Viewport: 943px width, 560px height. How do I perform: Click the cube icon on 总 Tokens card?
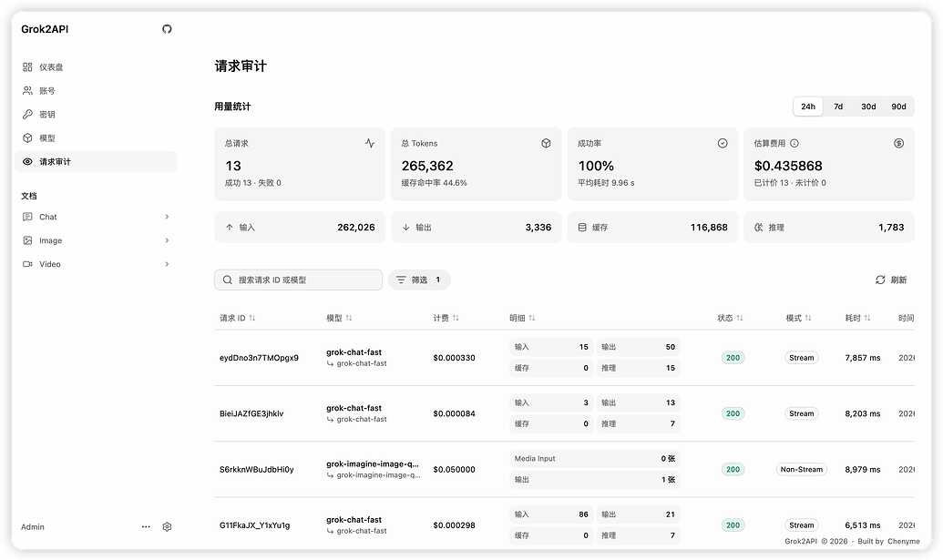click(x=546, y=143)
